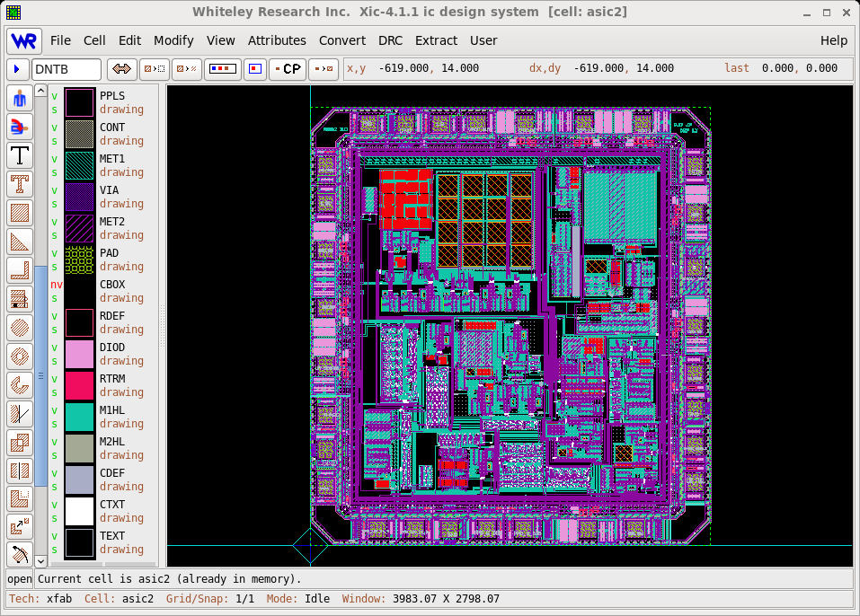Select the polygon drawing tool

click(20, 242)
